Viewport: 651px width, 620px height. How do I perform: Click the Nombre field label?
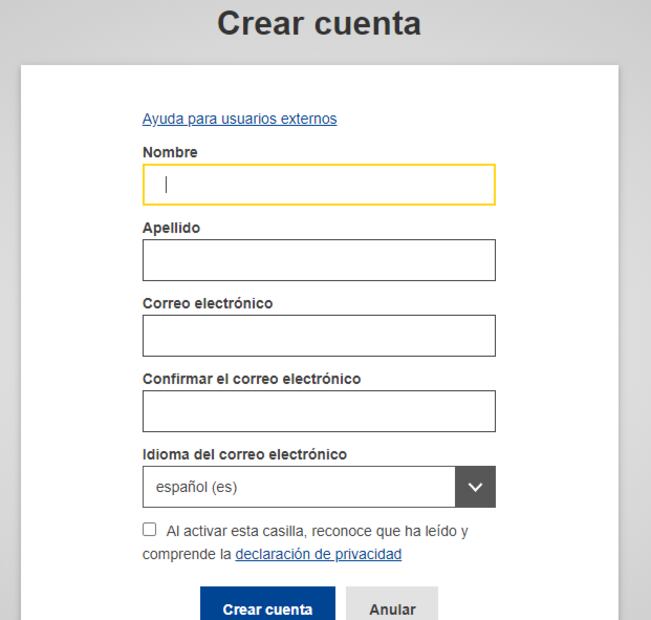click(x=170, y=152)
